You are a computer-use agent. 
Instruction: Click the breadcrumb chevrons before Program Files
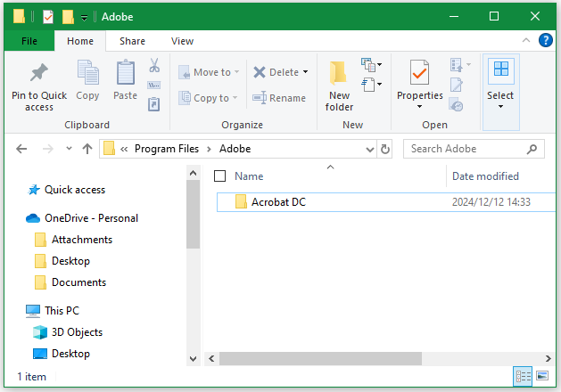point(124,150)
